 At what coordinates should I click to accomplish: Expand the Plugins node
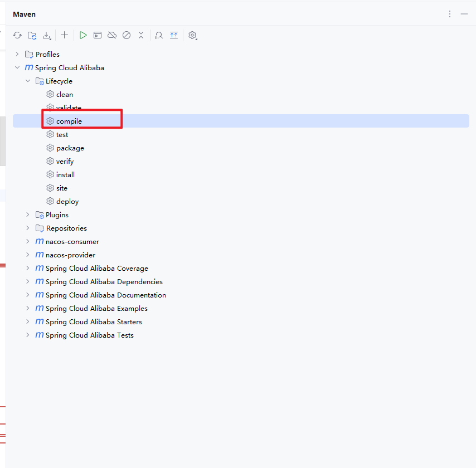pos(28,214)
